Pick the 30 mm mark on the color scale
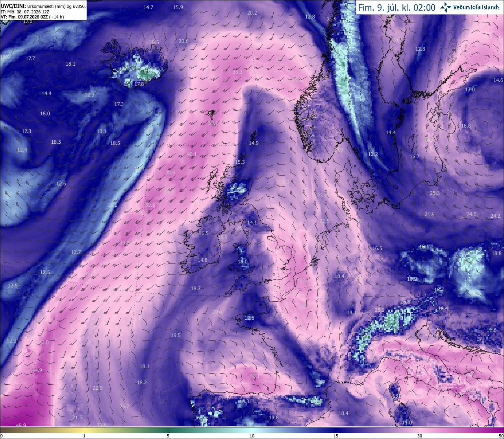The width and height of the screenshot is (504, 439). pyautogui.click(x=420, y=436)
